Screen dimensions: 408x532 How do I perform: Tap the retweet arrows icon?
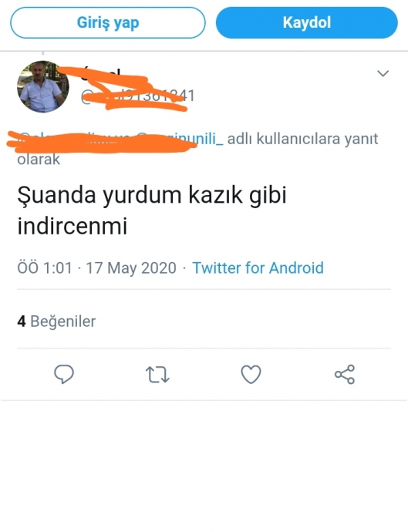(x=157, y=375)
